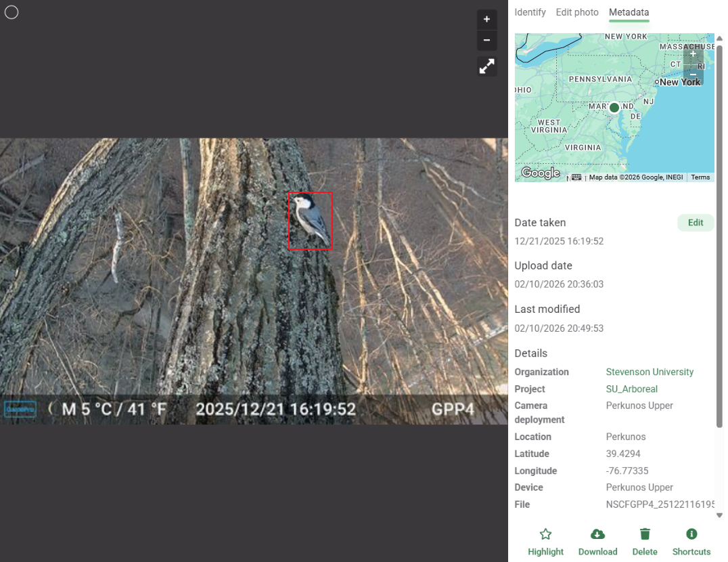Open the Shortcuts info icon

pos(691,534)
